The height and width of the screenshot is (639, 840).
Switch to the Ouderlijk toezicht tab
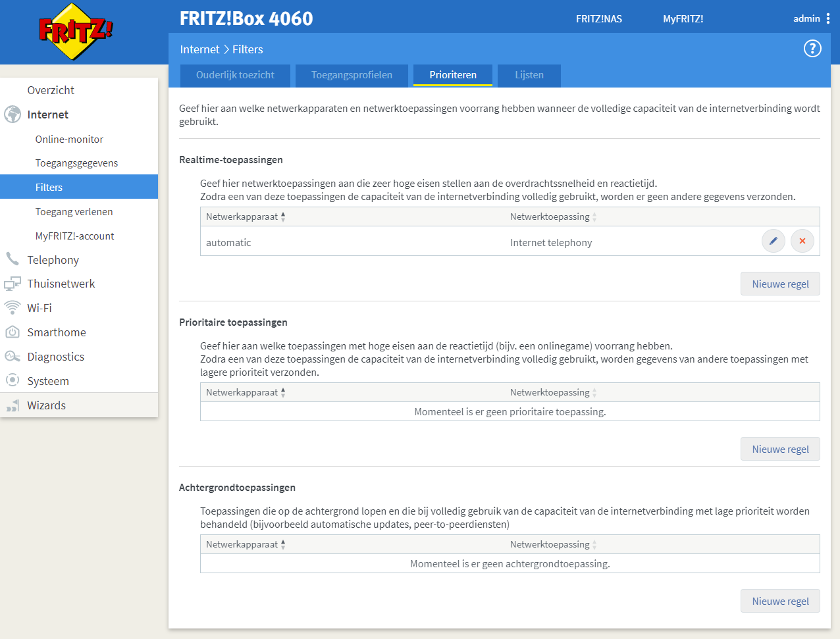tap(235, 75)
